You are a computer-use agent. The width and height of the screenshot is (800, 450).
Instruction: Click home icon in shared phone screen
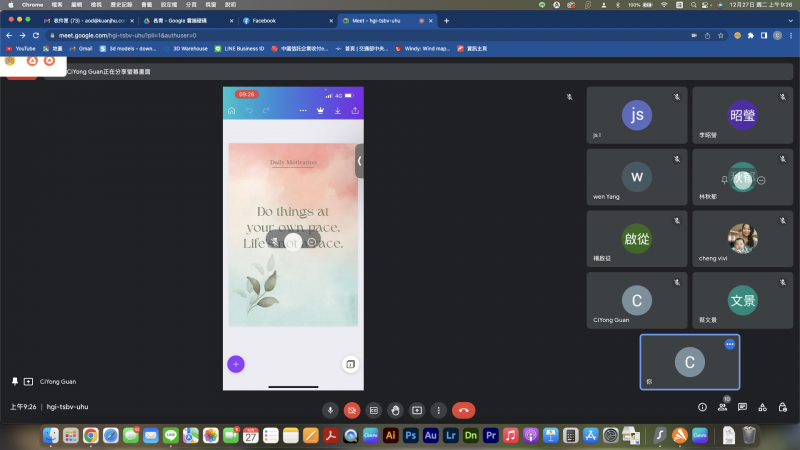(x=232, y=111)
